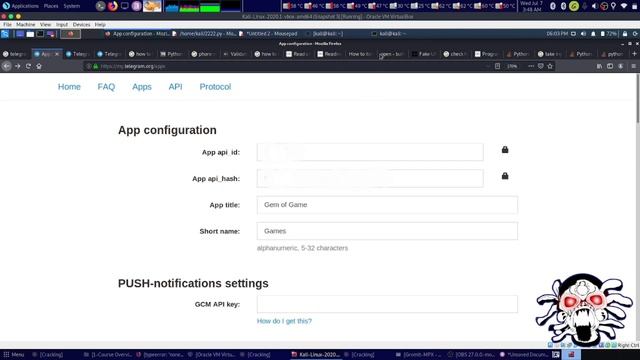Click the Firefox back arrow button
Image resolution: width=640 pixels, height=360 pixels.
pos(7,66)
